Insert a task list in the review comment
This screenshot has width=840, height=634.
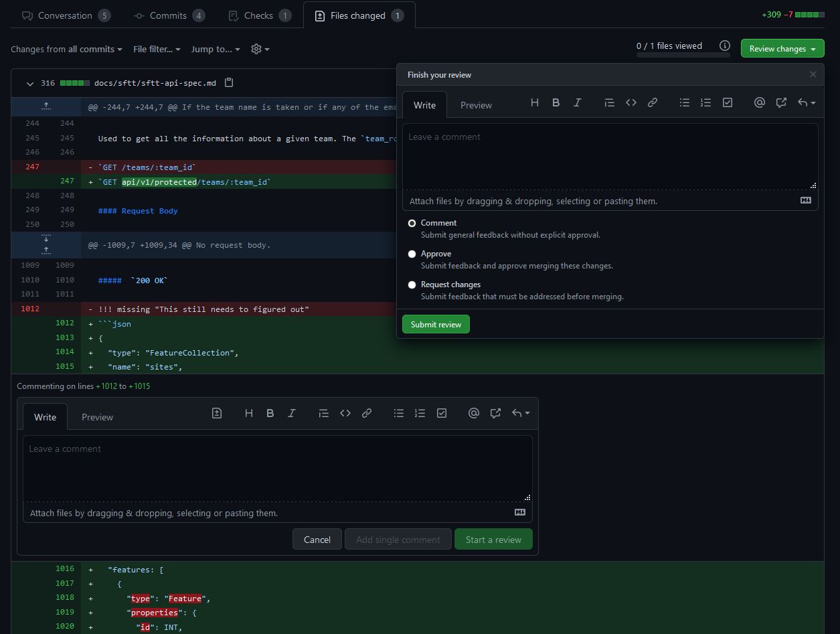[x=727, y=102]
